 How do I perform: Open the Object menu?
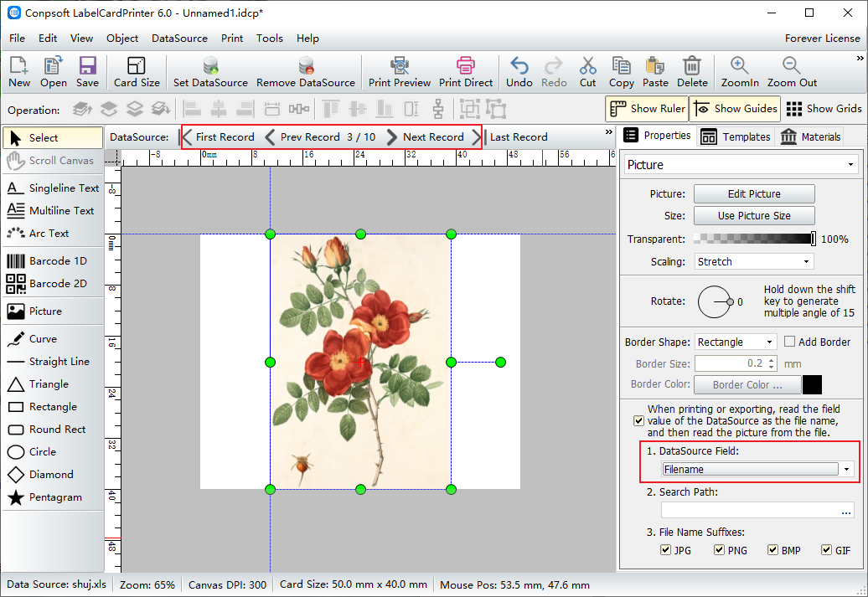pos(122,39)
